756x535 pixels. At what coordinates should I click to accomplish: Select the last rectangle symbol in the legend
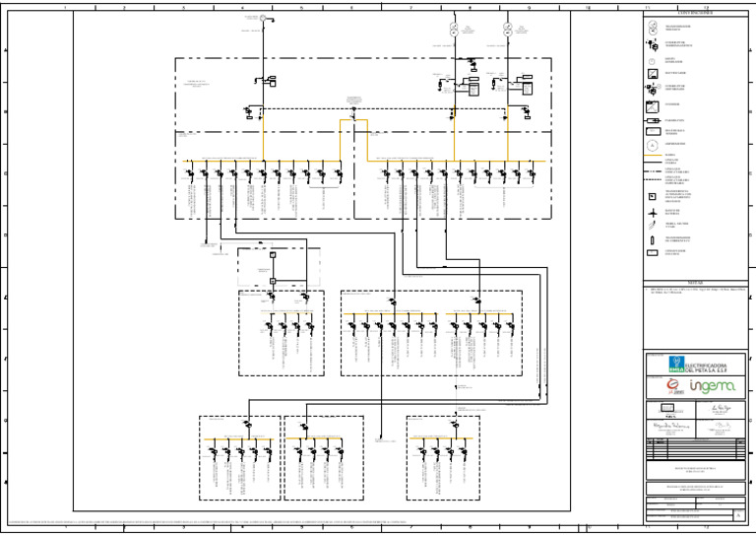coord(653,253)
